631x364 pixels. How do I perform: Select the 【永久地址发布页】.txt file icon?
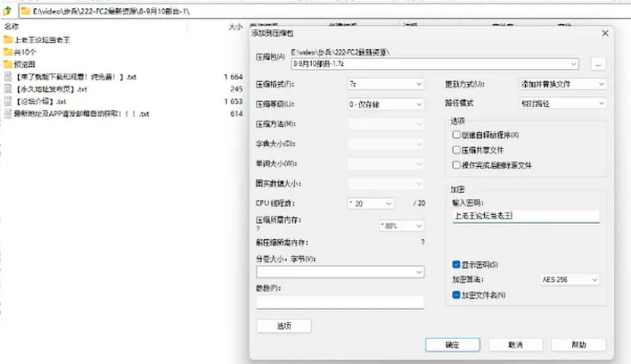tap(8, 89)
